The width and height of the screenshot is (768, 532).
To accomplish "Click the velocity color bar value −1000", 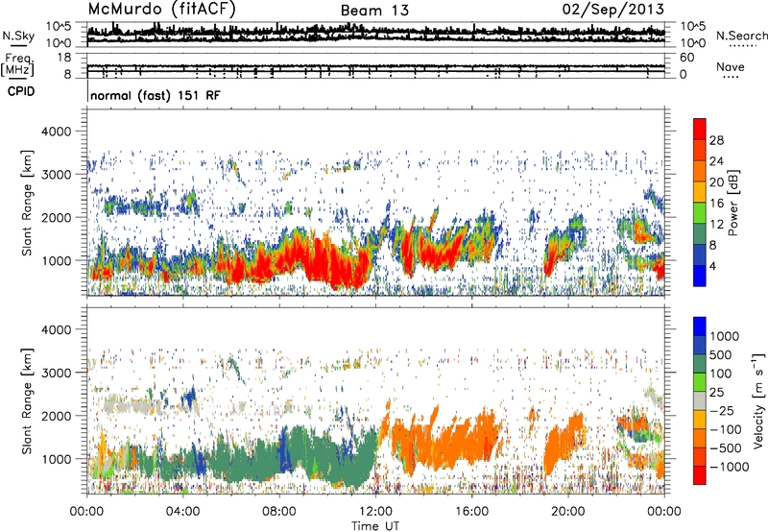I will point(729,467).
